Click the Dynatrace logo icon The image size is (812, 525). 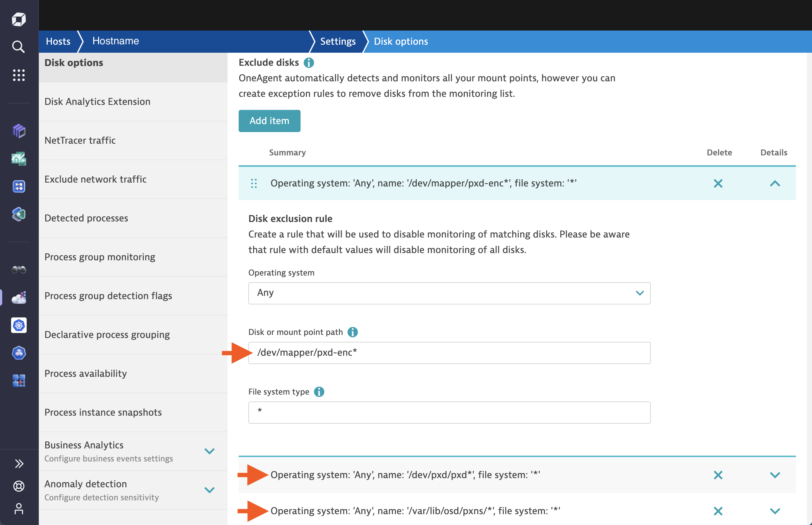[19, 19]
